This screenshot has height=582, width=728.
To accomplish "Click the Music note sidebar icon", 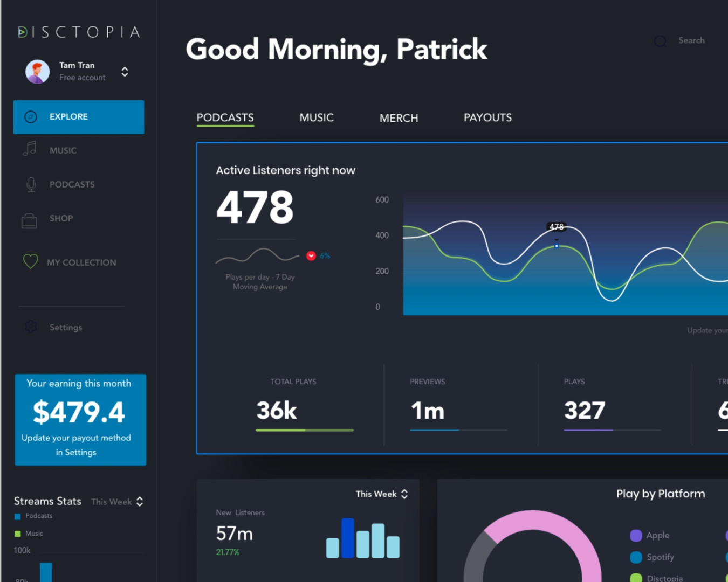I will pos(30,149).
